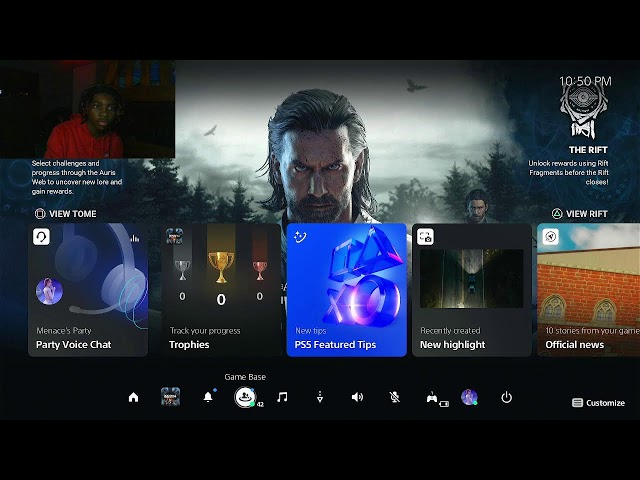Viewport: 640px width, 480px height.
Task: Click the headset icon badge on Party card
Action: pos(41,237)
